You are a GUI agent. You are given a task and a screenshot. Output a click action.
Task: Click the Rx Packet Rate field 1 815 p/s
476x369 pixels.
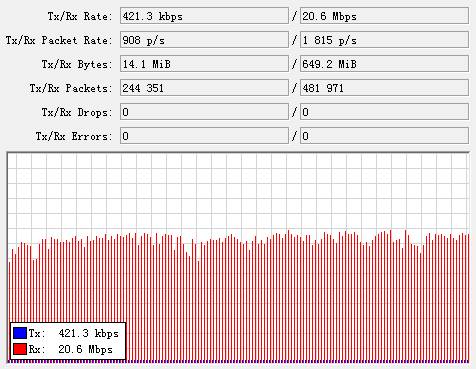384,40
